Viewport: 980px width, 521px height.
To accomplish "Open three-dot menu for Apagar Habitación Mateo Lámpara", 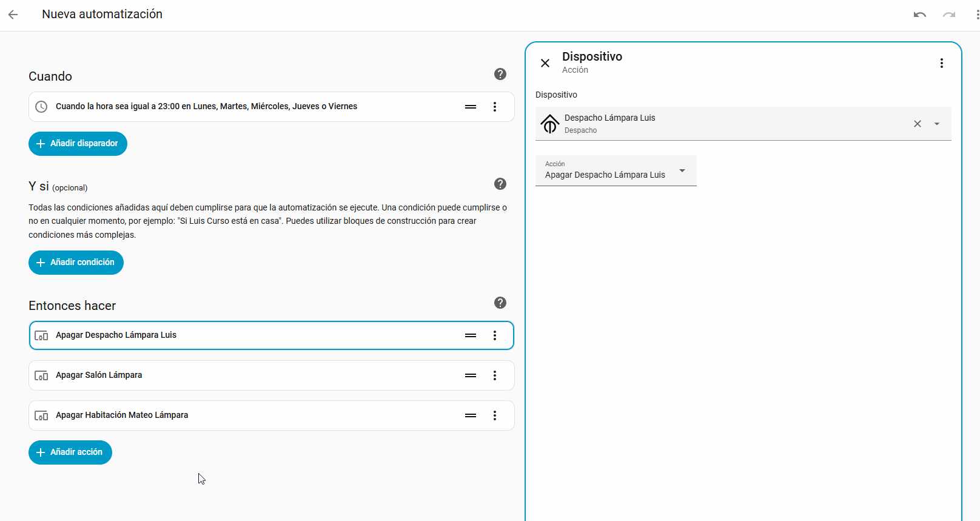I will pyautogui.click(x=495, y=415).
